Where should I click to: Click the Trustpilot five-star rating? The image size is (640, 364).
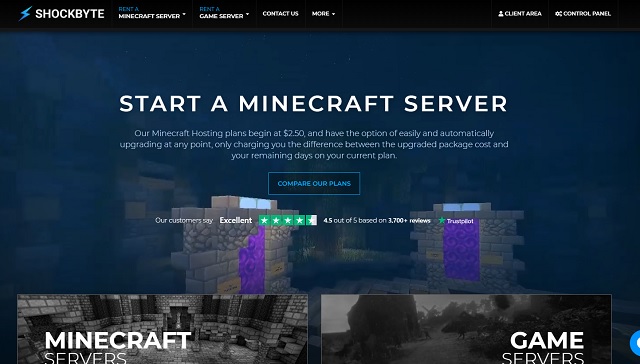[288, 220]
